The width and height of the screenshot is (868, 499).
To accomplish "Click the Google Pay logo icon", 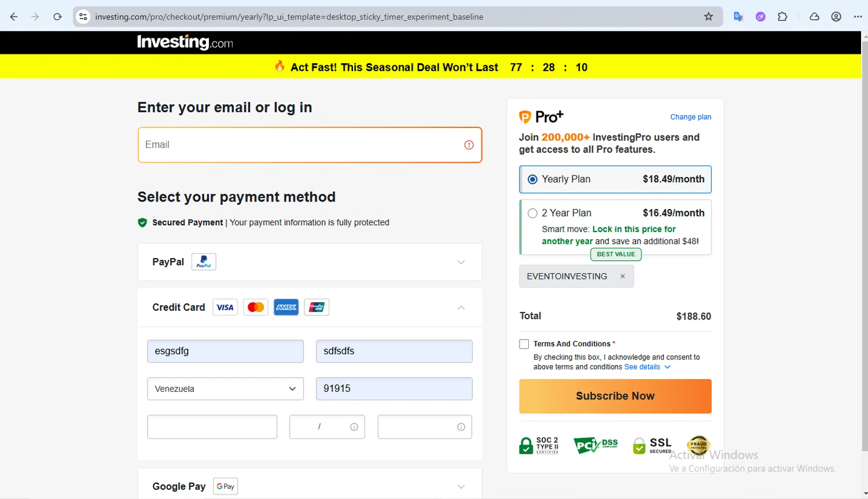I will click(226, 486).
